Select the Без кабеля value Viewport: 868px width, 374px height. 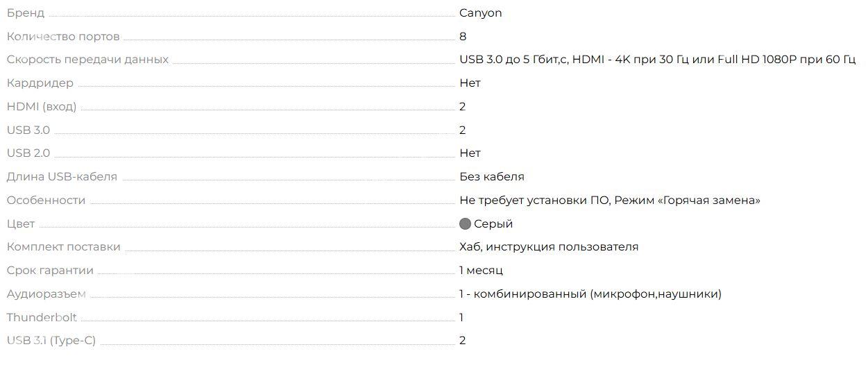coord(492,177)
